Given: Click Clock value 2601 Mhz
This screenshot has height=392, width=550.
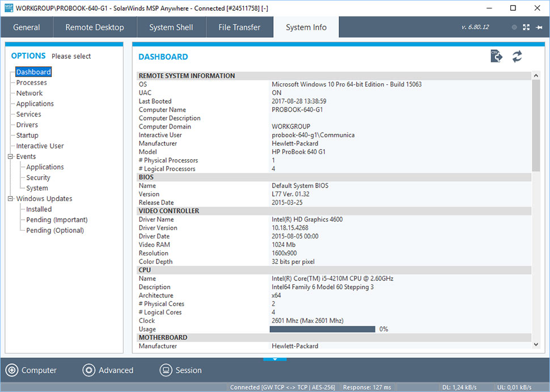Looking at the screenshot, I should [x=307, y=321].
